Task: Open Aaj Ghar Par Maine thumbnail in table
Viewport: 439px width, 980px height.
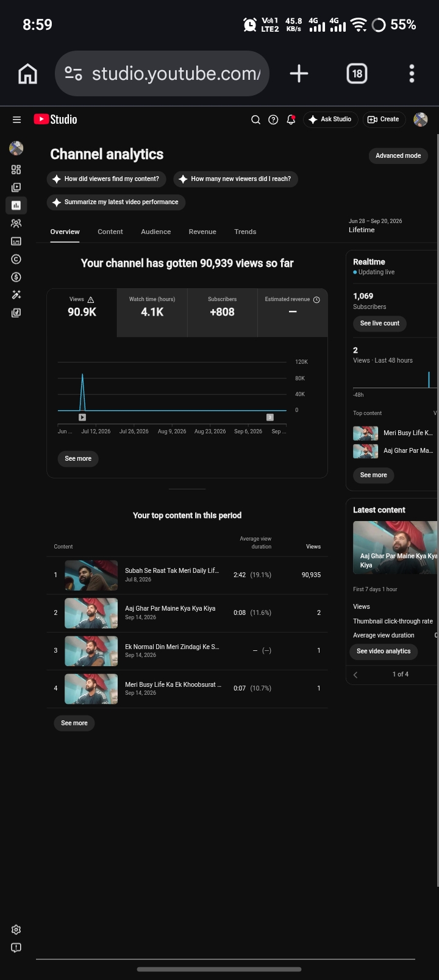Action: tap(91, 613)
